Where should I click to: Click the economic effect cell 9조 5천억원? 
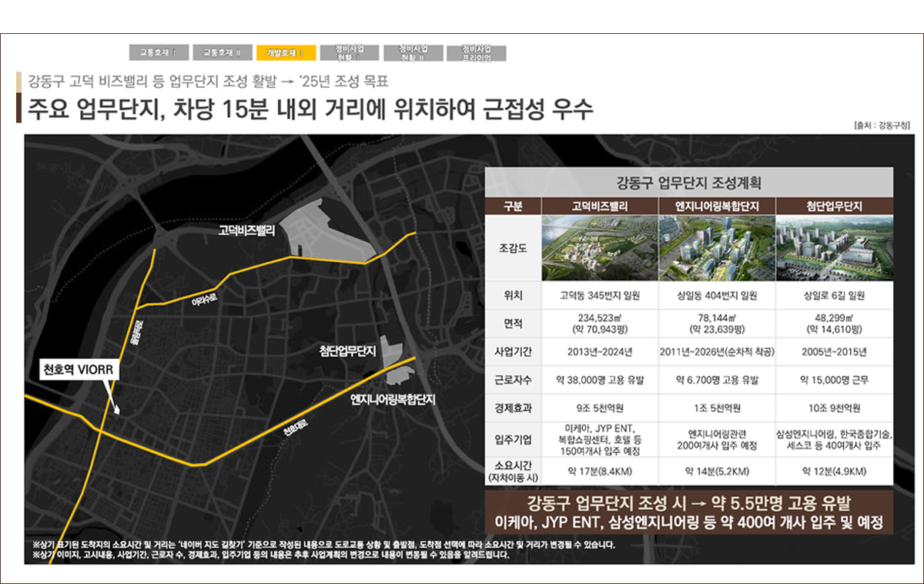pyautogui.click(x=601, y=408)
